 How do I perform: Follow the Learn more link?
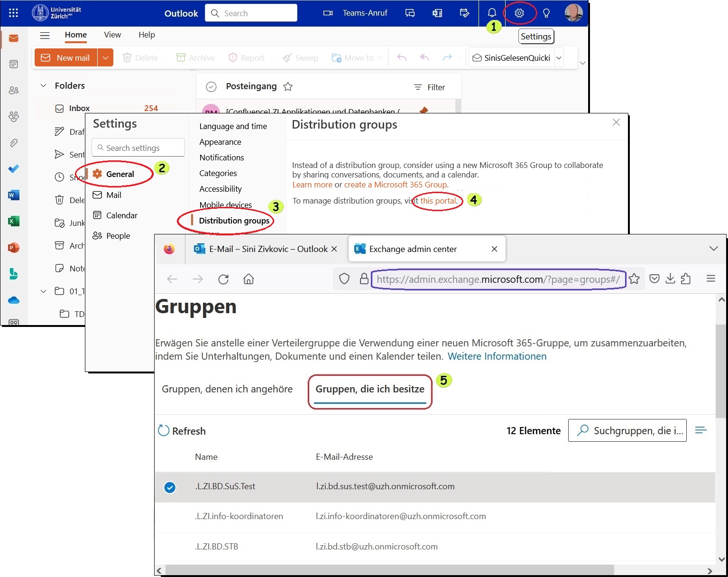click(312, 185)
